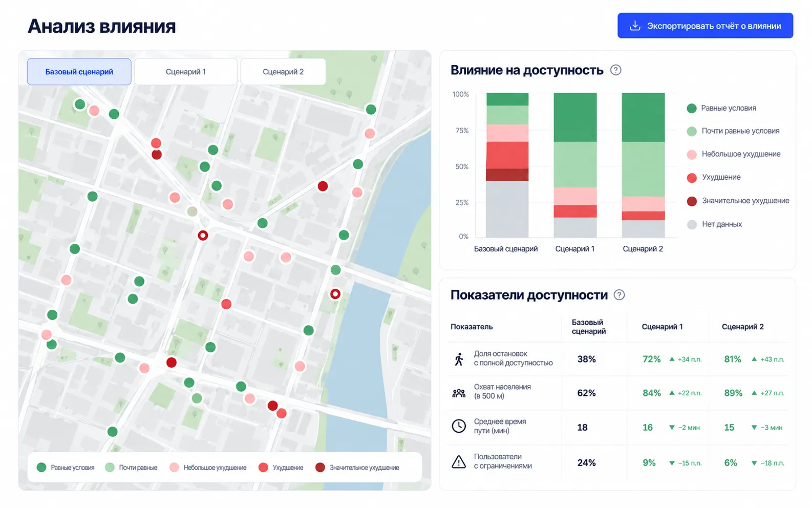The image size is (812, 508).
Task: Click the Сценарий 1 stacked bar
Action: (575, 165)
